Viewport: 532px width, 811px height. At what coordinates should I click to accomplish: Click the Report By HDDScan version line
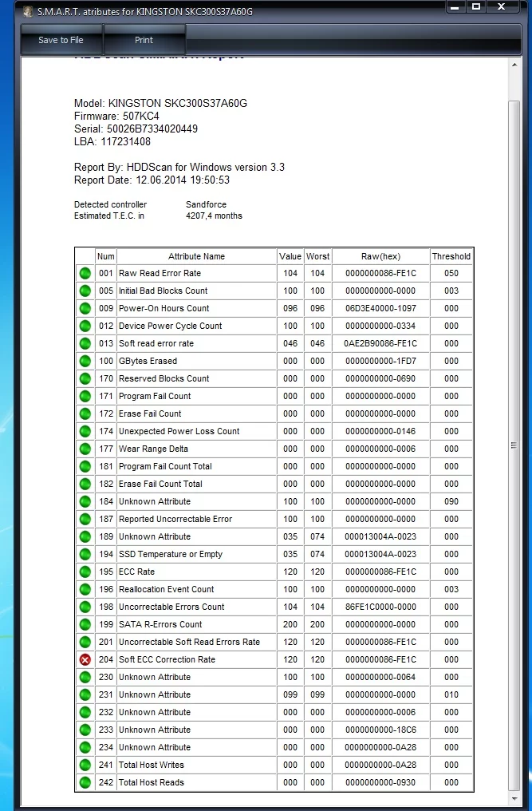[179, 167]
